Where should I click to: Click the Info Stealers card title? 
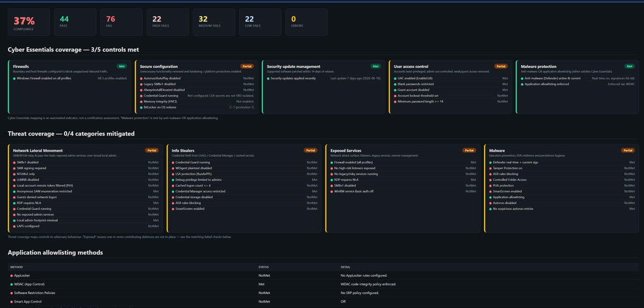click(x=183, y=151)
